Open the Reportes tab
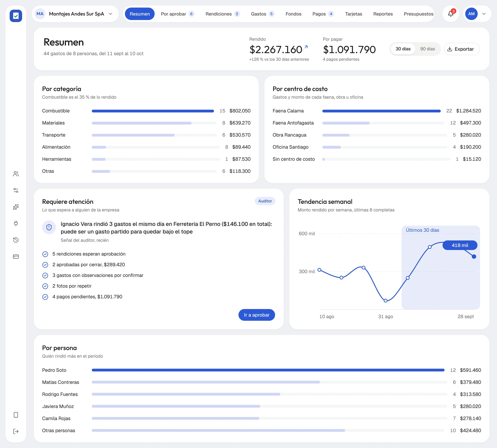The height and width of the screenshot is (448, 497). coord(383,14)
